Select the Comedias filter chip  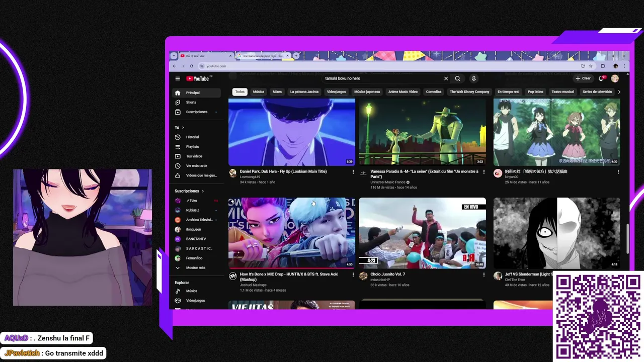[x=434, y=92]
